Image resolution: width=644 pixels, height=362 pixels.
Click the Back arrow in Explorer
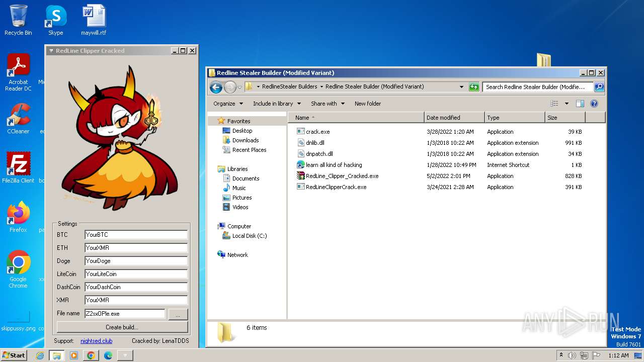[216, 87]
